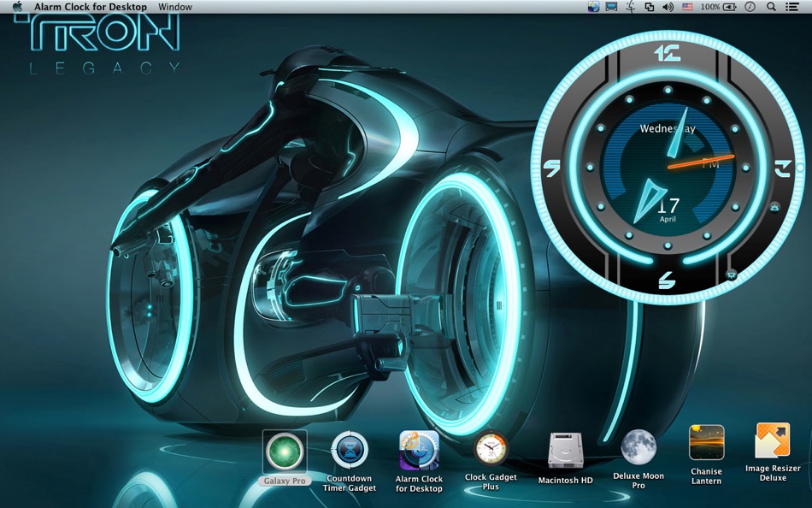Click the date 17 April on clock

tap(668, 208)
